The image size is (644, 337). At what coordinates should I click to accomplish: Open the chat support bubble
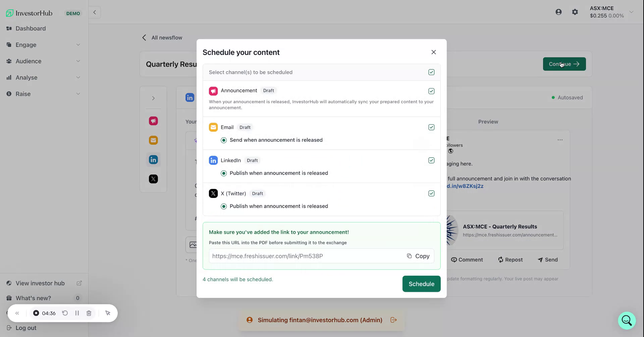coord(626,320)
